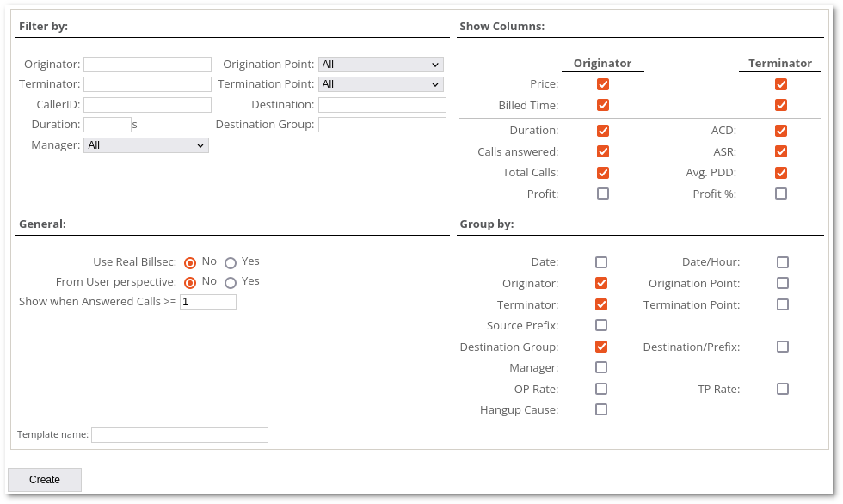Toggle the ACD column checkbox
Screen dimensions: 843x504
[x=781, y=131]
